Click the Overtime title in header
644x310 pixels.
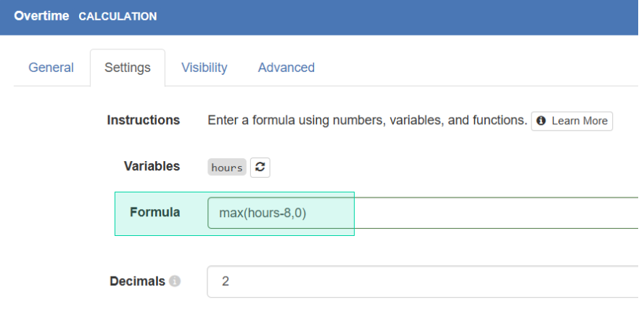coord(41,16)
